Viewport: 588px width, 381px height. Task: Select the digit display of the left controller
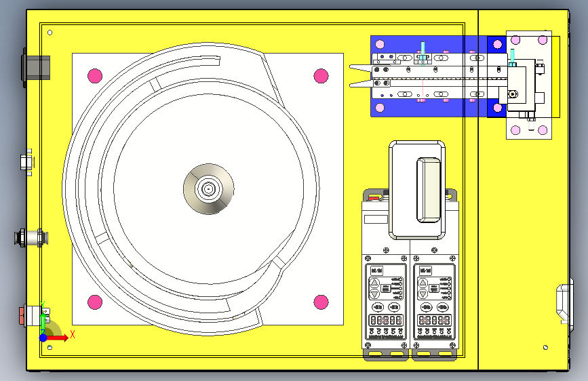[386, 321]
